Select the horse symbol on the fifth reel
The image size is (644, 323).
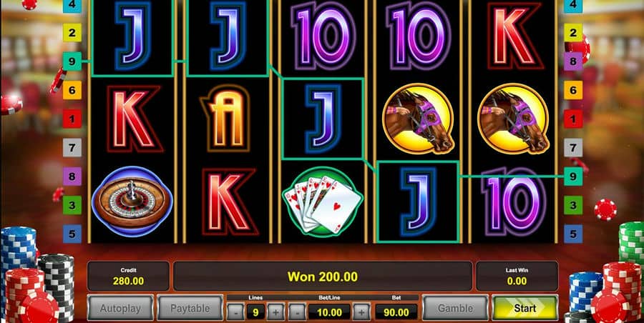[513, 118]
